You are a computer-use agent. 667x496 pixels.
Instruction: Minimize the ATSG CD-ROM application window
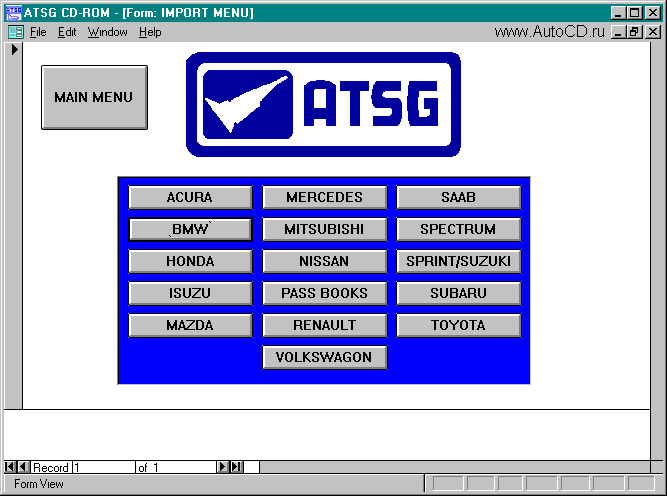(619, 13)
